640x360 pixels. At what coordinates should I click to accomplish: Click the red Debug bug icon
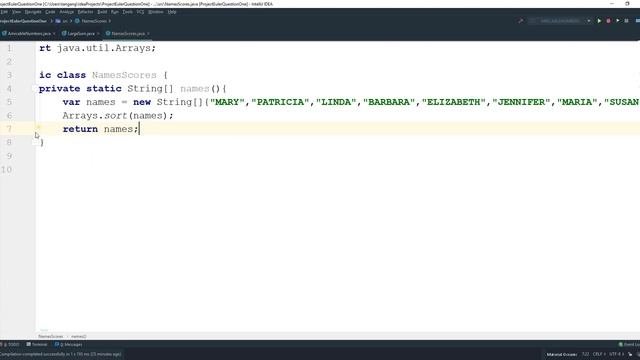click(608, 21)
